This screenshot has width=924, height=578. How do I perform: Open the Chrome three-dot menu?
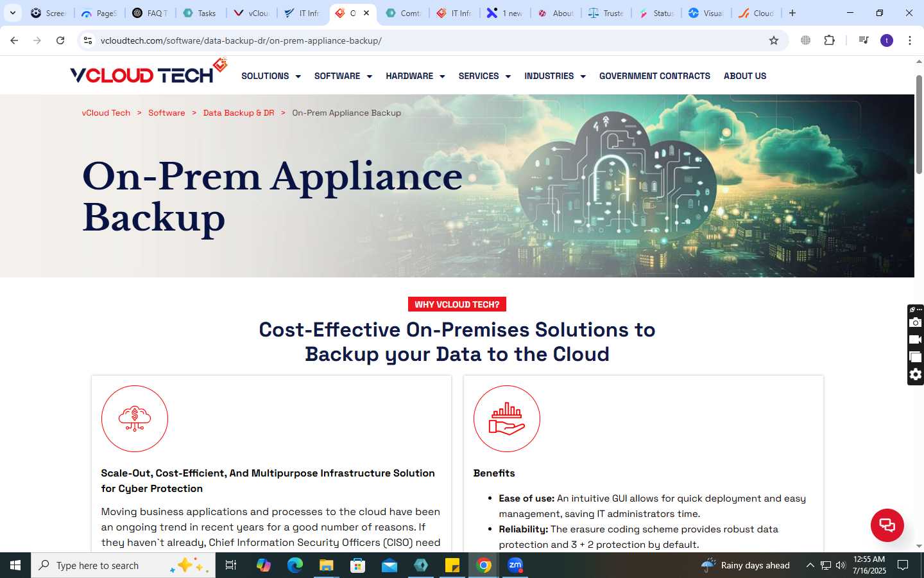(x=910, y=40)
